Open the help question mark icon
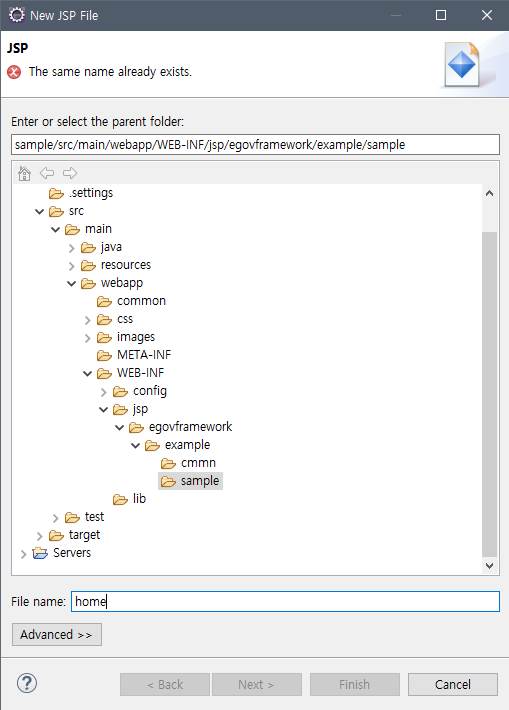This screenshot has height=710, width=509. click(x=27, y=683)
